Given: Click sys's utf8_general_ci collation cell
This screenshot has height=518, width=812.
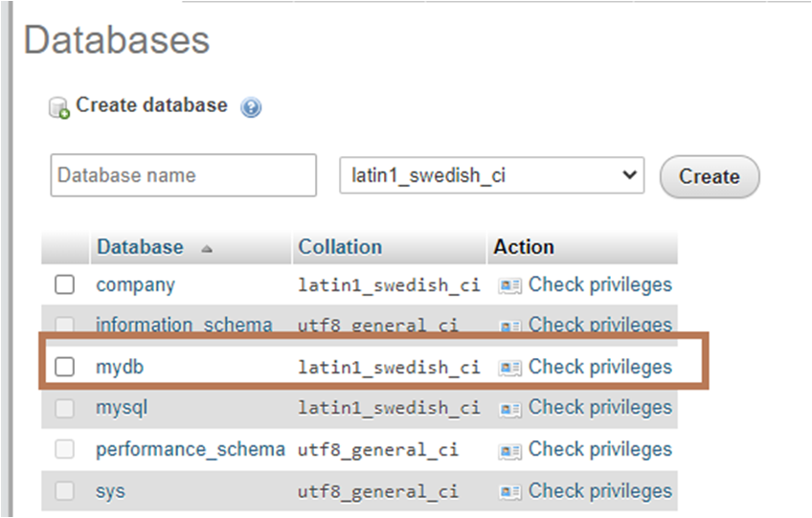Looking at the screenshot, I should click(378, 491).
